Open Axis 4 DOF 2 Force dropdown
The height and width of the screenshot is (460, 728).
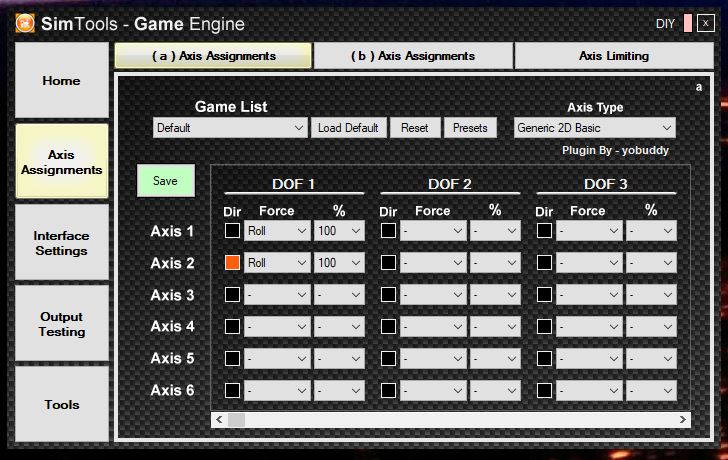[x=433, y=326]
